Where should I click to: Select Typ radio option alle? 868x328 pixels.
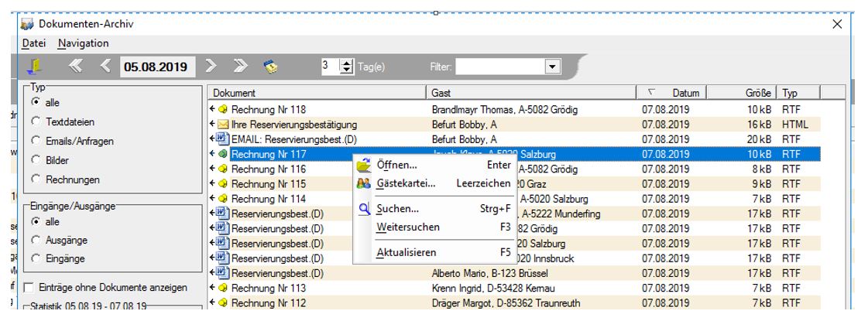36,102
